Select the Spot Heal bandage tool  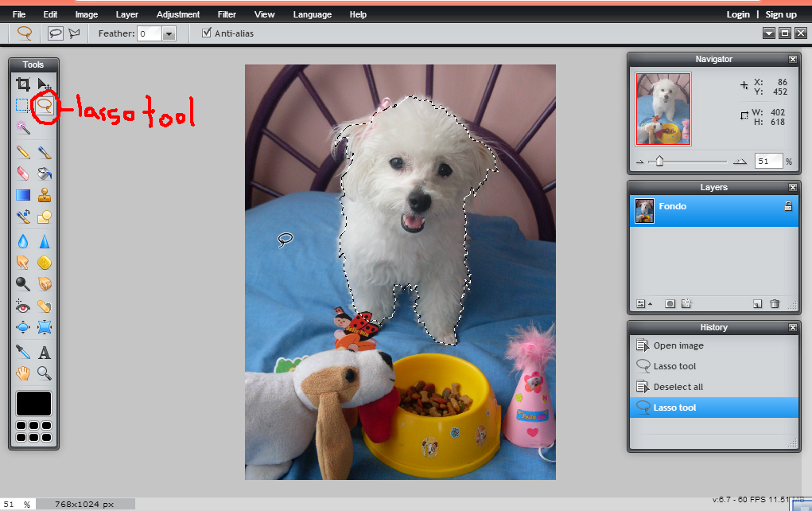45,306
